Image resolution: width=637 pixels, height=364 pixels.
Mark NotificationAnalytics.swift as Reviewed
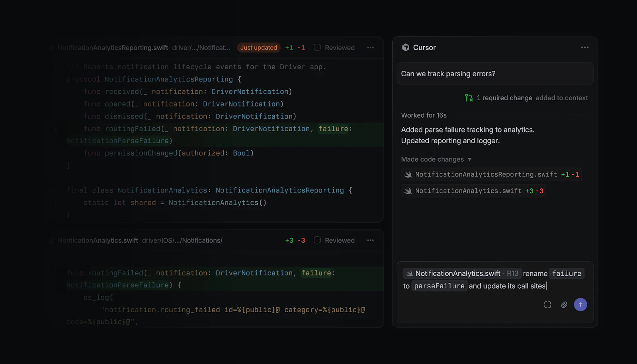pos(317,240)
